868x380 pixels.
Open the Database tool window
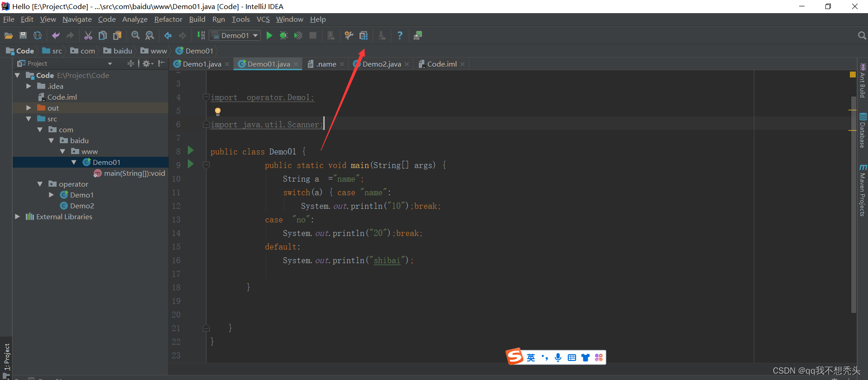pyautogui.click(x=863, y=130)
